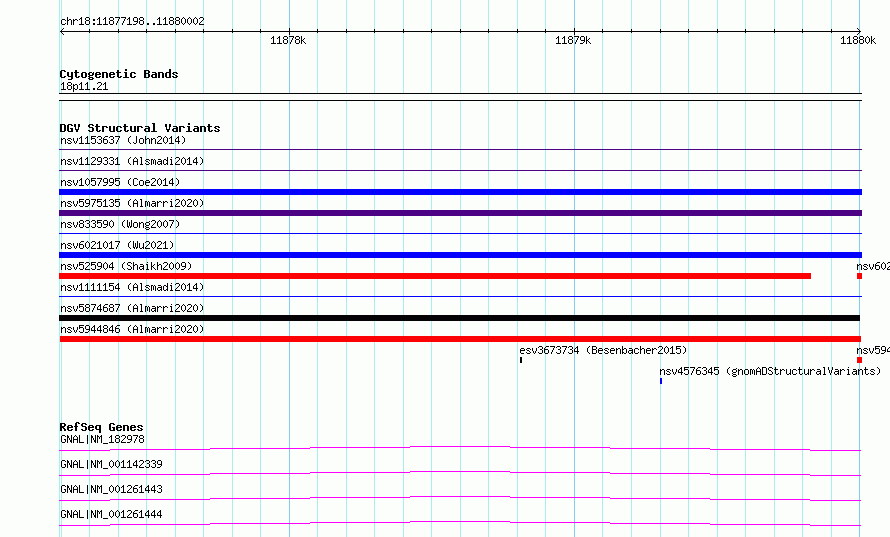Select variant label nsv833590 (Wong2007)
Viewport: 890px width, 537px height.
point(120,224)
